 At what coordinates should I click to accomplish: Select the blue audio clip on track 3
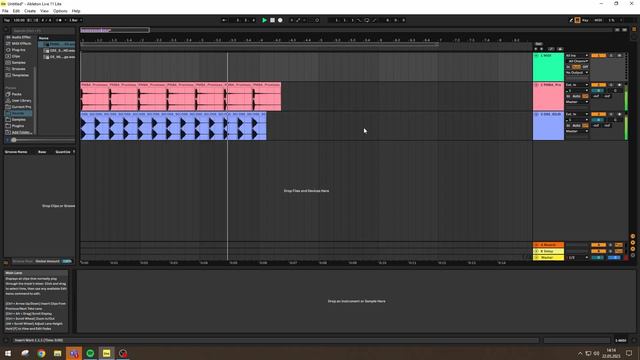tap(173, 126)
